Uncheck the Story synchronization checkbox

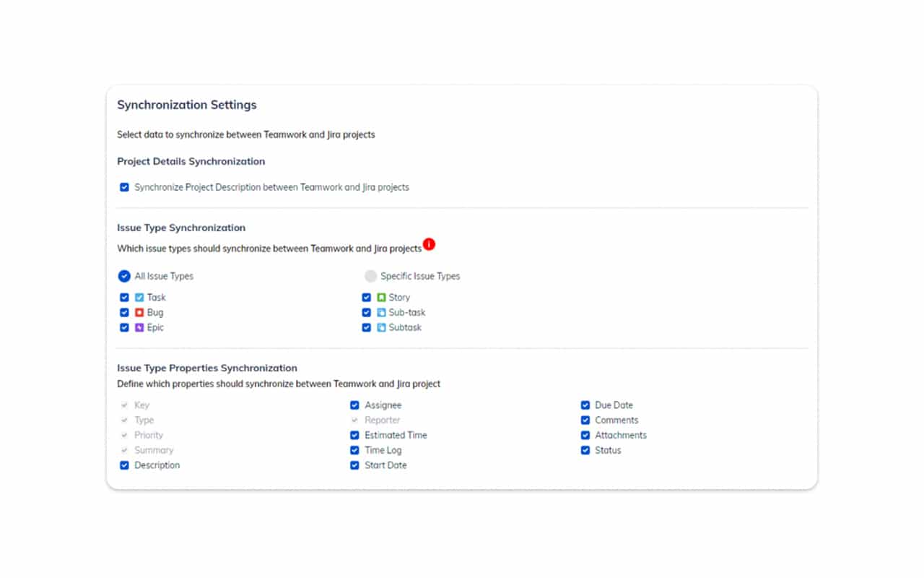(x=367, y=297)
